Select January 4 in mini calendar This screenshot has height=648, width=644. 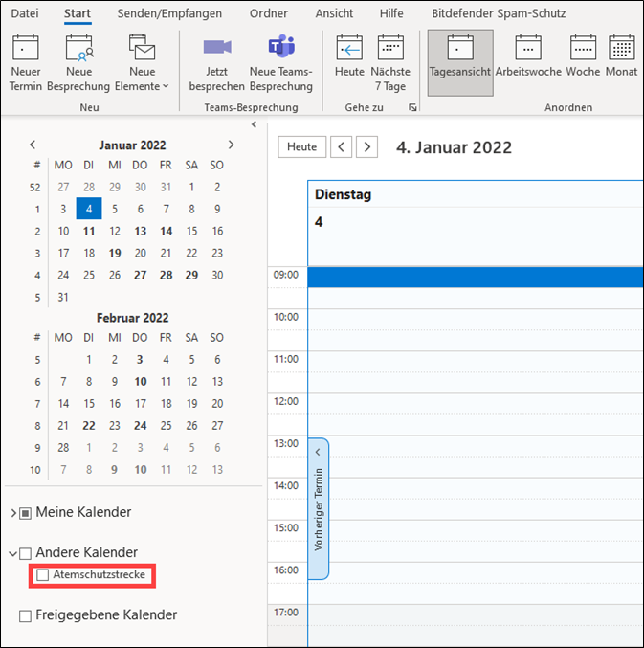(x=89, y=209)
